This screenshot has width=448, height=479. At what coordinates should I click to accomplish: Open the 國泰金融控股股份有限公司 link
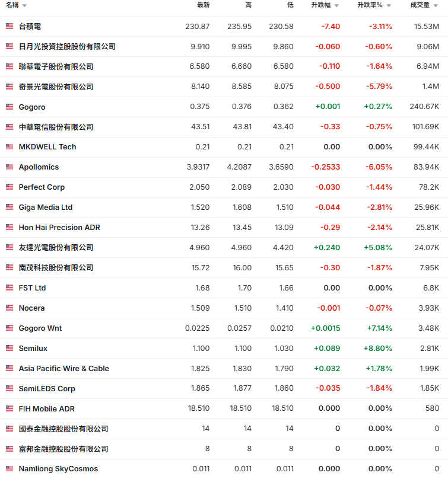point(63,429)
